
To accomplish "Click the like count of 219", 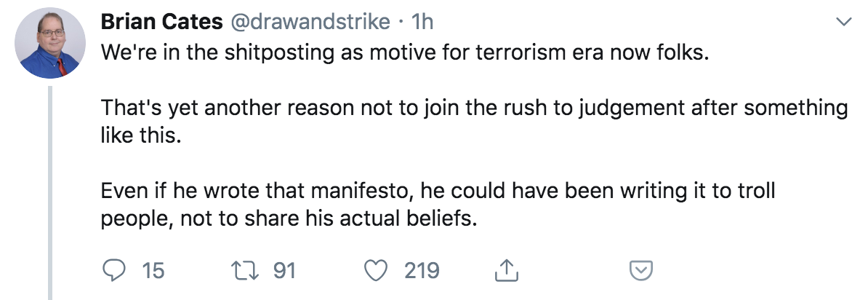I will click(422, 271).
